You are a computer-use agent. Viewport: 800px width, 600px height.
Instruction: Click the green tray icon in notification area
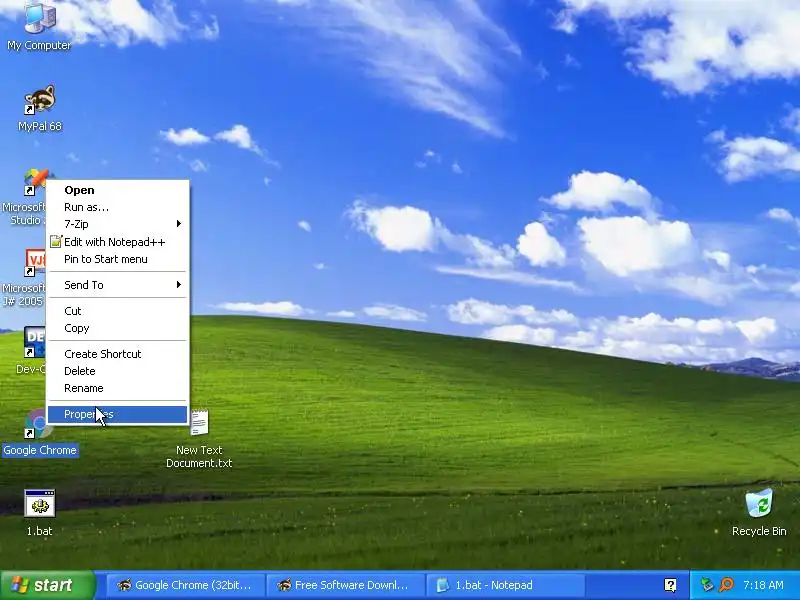(x=707, y=585)
